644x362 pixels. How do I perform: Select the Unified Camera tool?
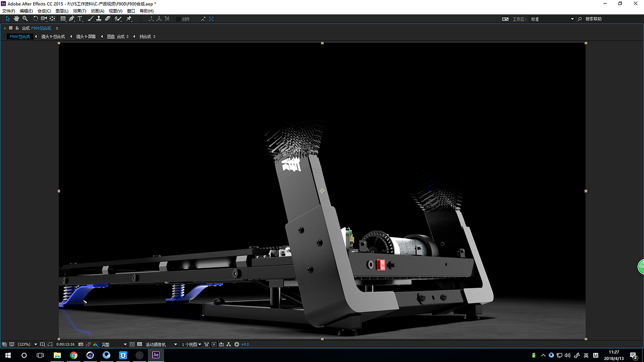coord(44,19)
